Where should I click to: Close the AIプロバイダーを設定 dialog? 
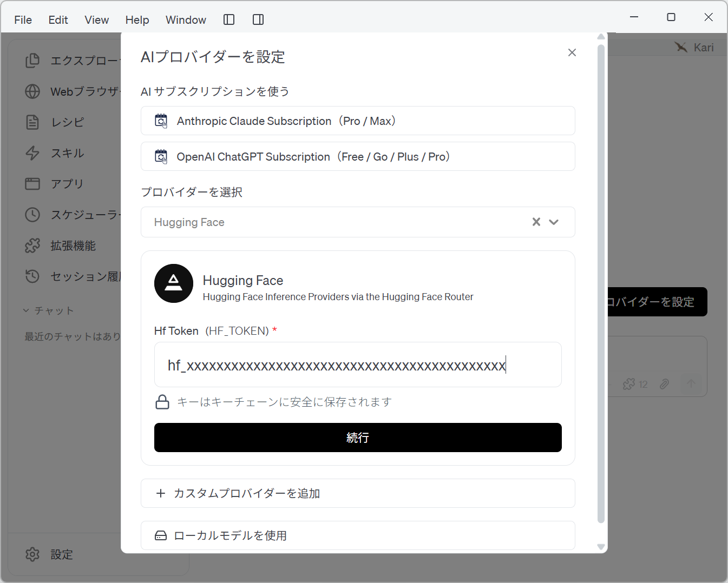coord(572,52)
